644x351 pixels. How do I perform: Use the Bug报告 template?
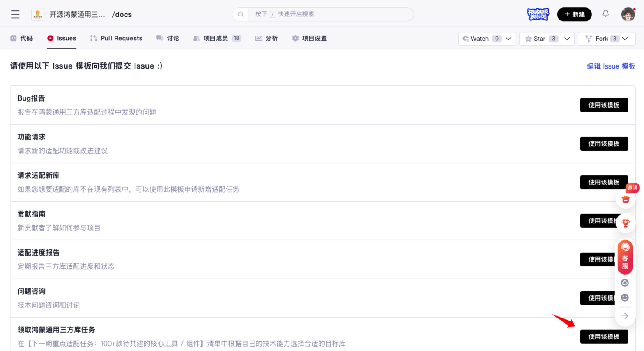604,105
